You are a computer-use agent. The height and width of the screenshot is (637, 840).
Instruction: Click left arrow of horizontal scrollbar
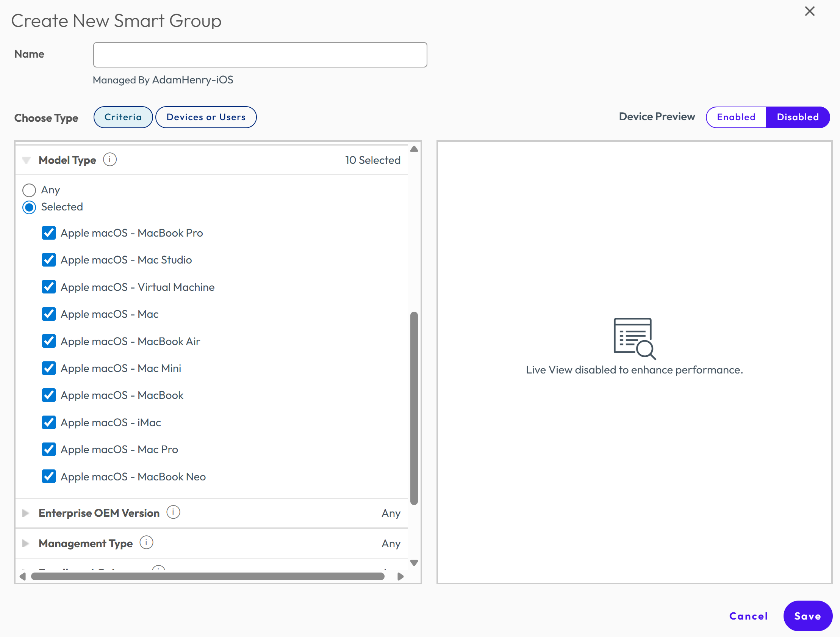click(23, 577)
